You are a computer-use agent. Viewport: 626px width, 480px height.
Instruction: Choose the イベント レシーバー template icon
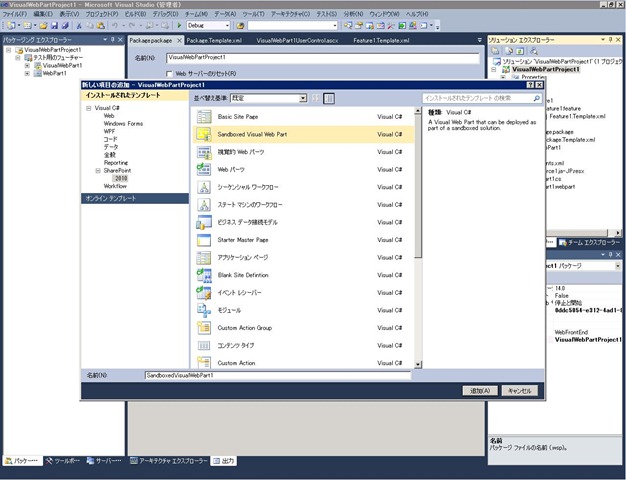pos(204,292)
